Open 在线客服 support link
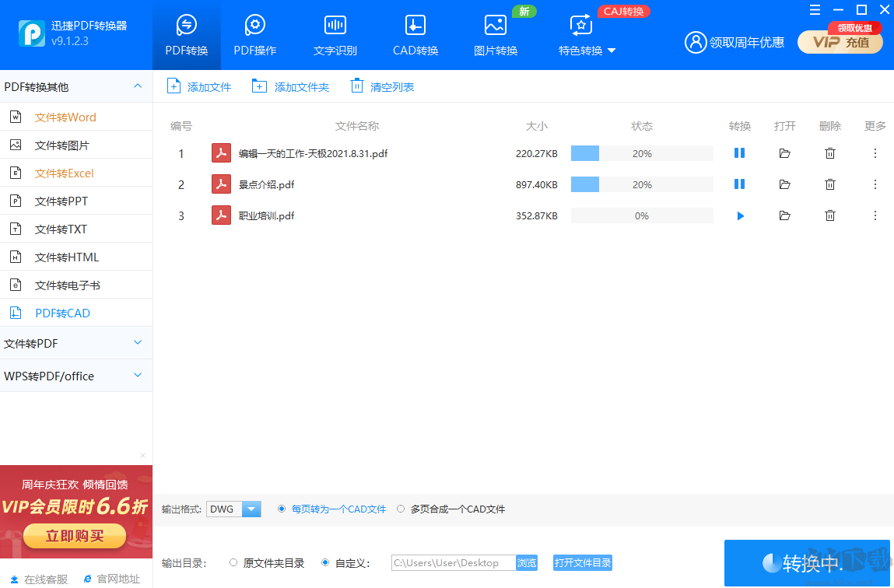This screenshot has width=894, height=588. point(40,579)
